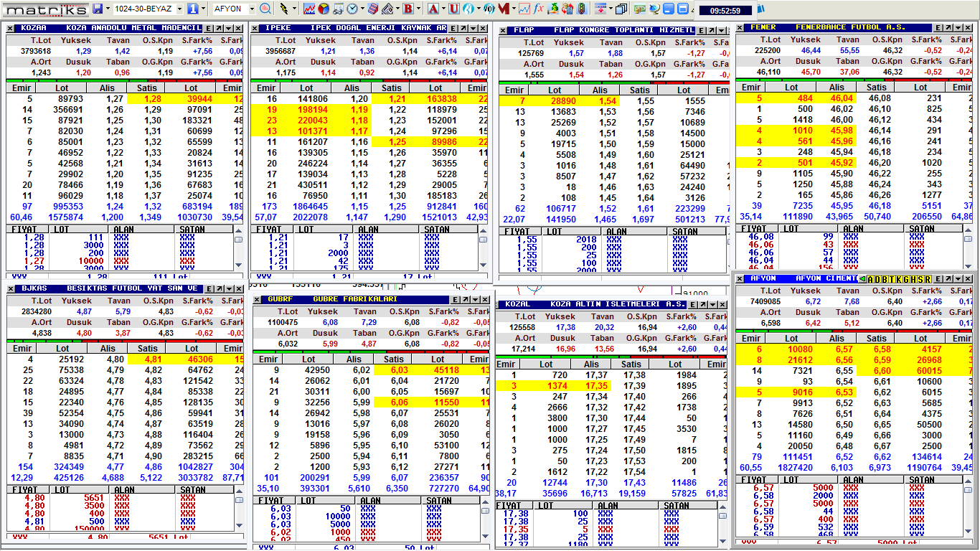Click the red bold B toolbar icon
Image resolution: width=980 pixels, height=551 pixels.
tap(408, 9)
